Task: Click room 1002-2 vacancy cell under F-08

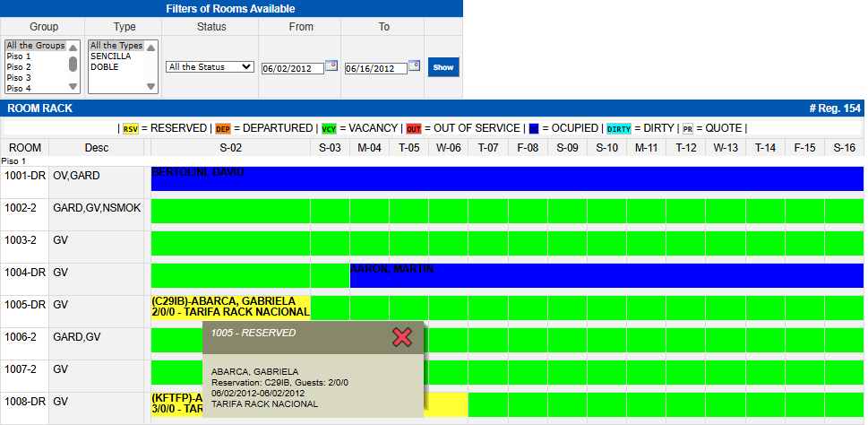Action: [528, 212]
